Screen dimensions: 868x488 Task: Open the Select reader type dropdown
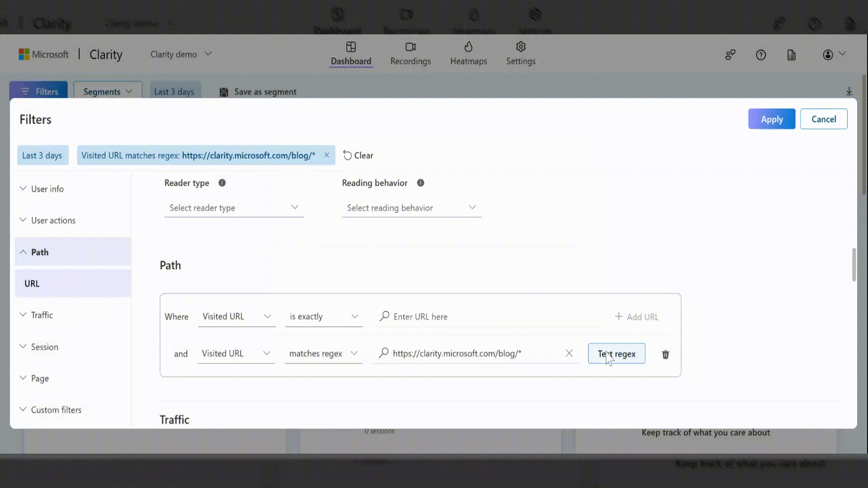[234, 208]
